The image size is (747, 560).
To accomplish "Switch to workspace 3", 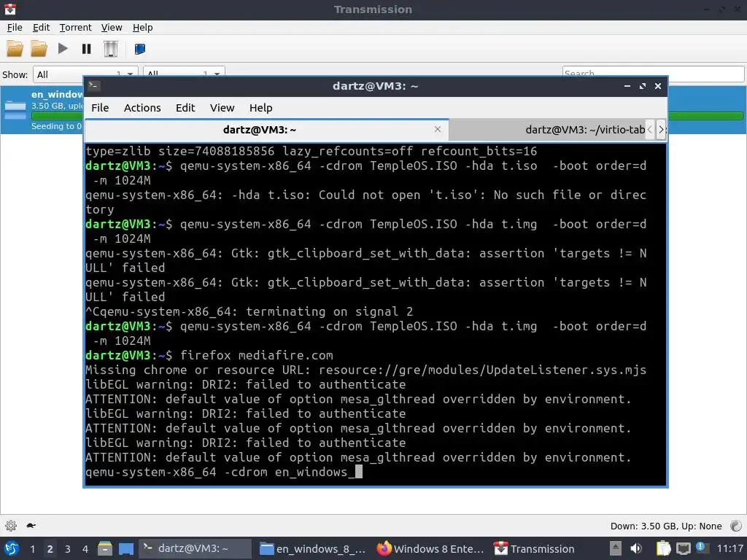I will click(68, 549).
